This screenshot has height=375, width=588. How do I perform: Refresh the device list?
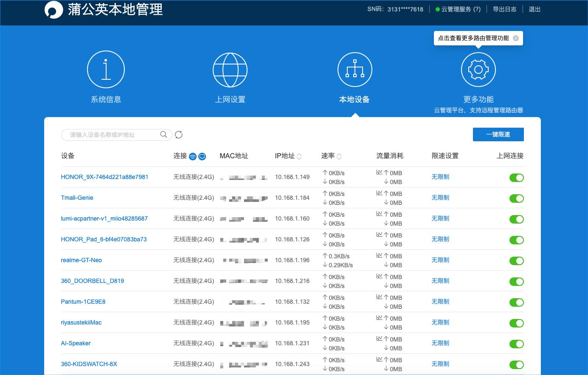click(x=179, y=134)
